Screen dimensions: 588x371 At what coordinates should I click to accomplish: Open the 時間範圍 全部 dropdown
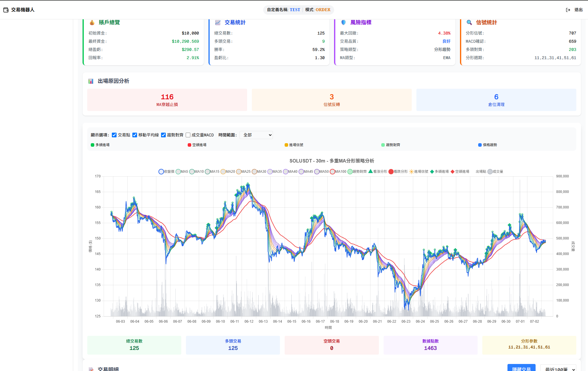point(256,135)
